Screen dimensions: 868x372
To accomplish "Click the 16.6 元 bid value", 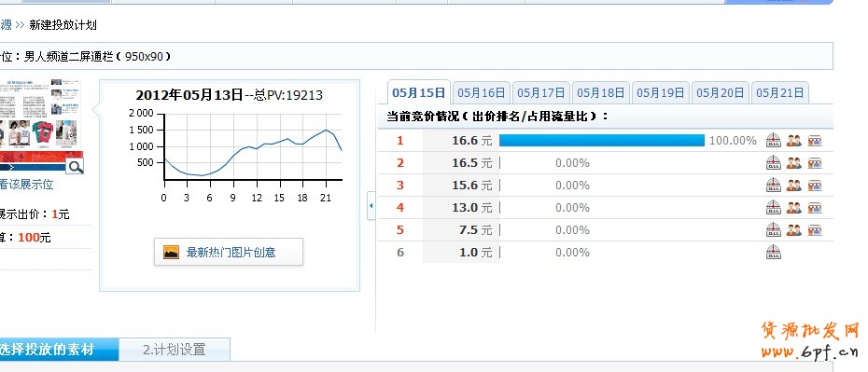I will coord(471,141).
